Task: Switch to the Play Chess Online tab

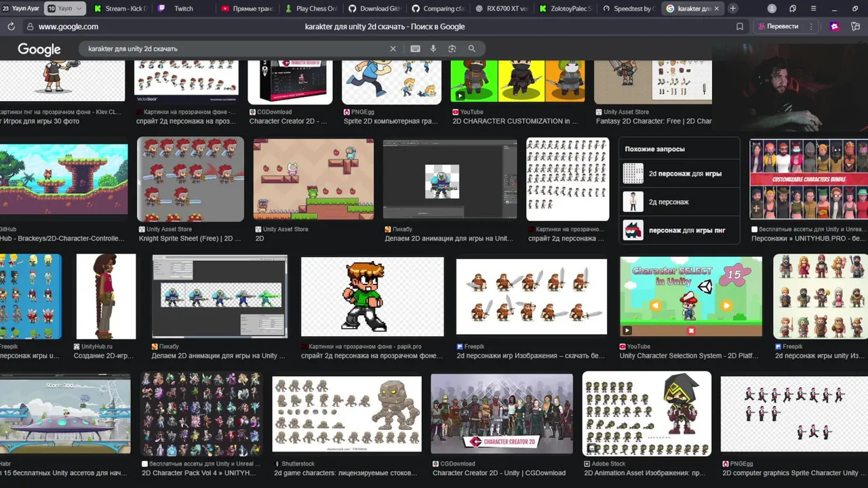Action: [311, 8]
